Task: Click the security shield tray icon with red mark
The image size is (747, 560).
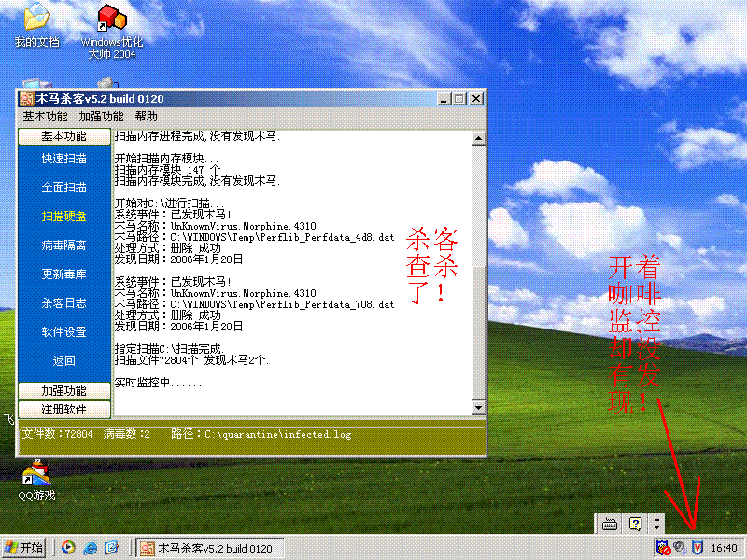Action: pos(663,548)
